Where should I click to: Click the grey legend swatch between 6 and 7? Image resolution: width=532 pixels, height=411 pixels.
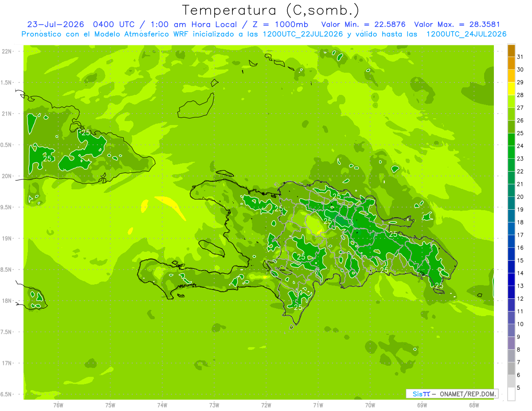click(511, 368)
